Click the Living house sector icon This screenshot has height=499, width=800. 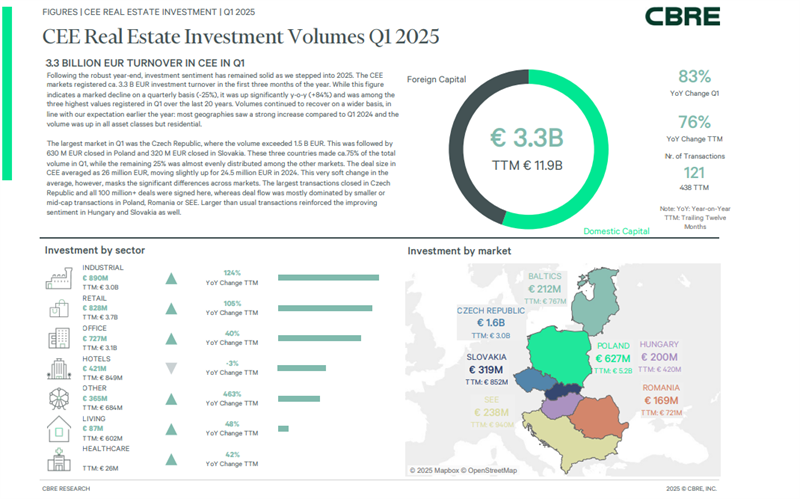coord(60,429)
